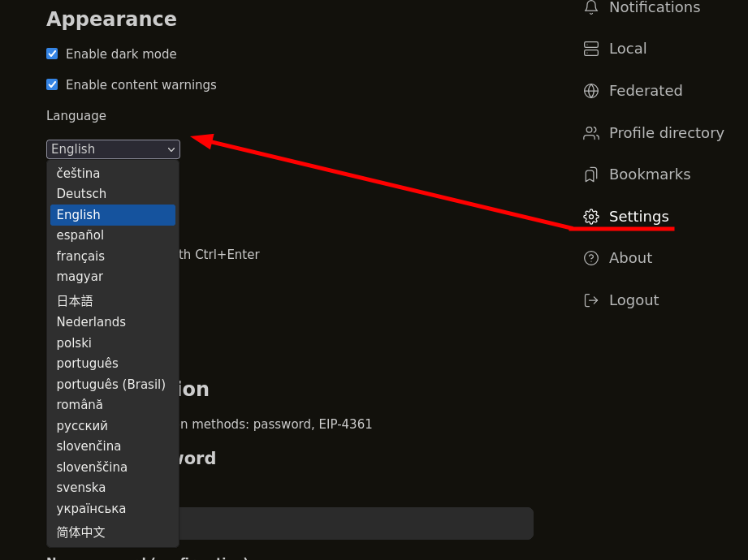Select polski from the language list
The width and height of the screenshot is (748, 560).
pyautogui.click(x=113, y=342)
